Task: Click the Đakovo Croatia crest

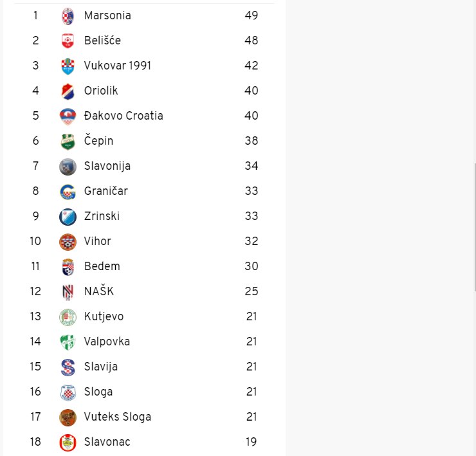Action: point(68,116)
